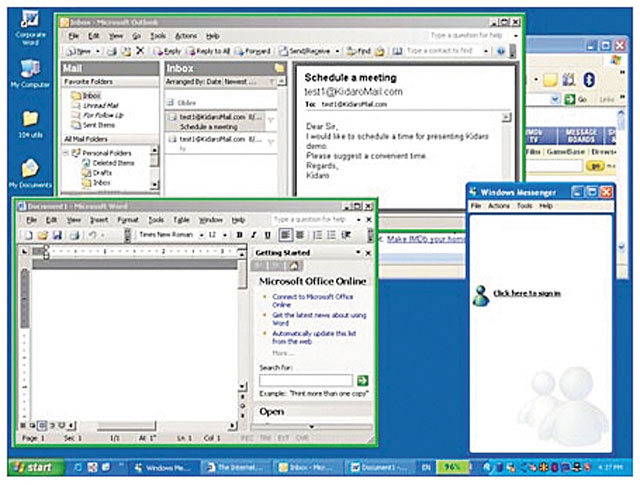Click the Outlook help icon in toolbar
Viewport: 640px width, 485px height.
[x=501, y=51]
